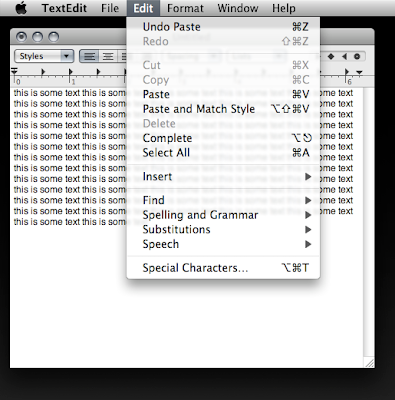
Task: Select the Complete menu item
Action: pos(223,138)
